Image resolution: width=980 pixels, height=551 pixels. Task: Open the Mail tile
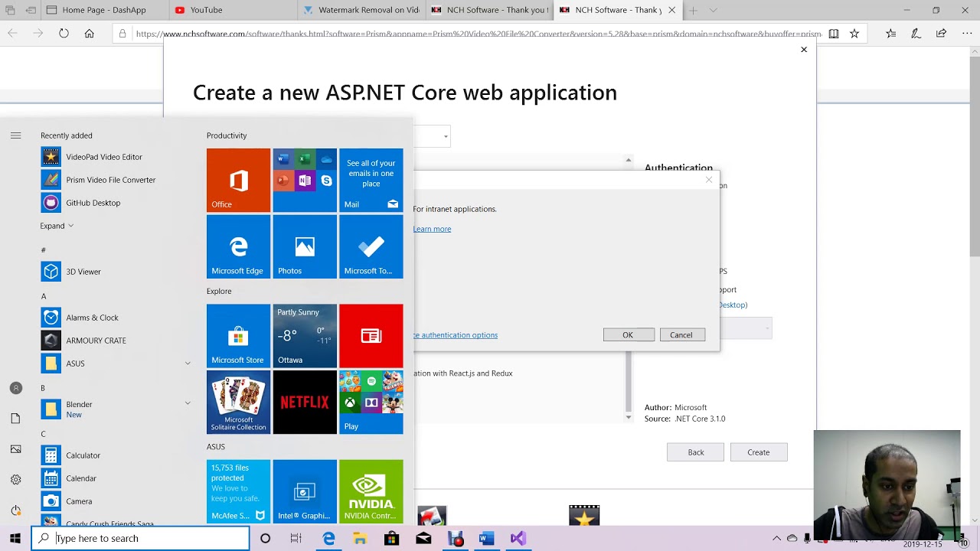[x=371, y=180]
